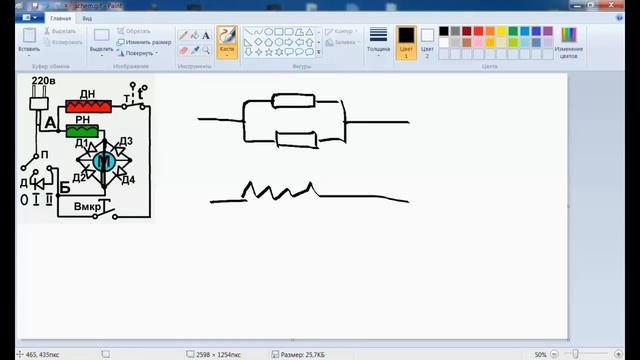Choose the pink color swatch

coord(478,42)
